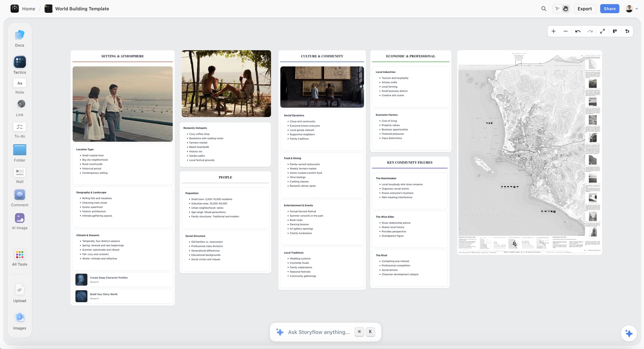Go to Home in breadcrumb

pyautogui.click(x=29, y=9)
